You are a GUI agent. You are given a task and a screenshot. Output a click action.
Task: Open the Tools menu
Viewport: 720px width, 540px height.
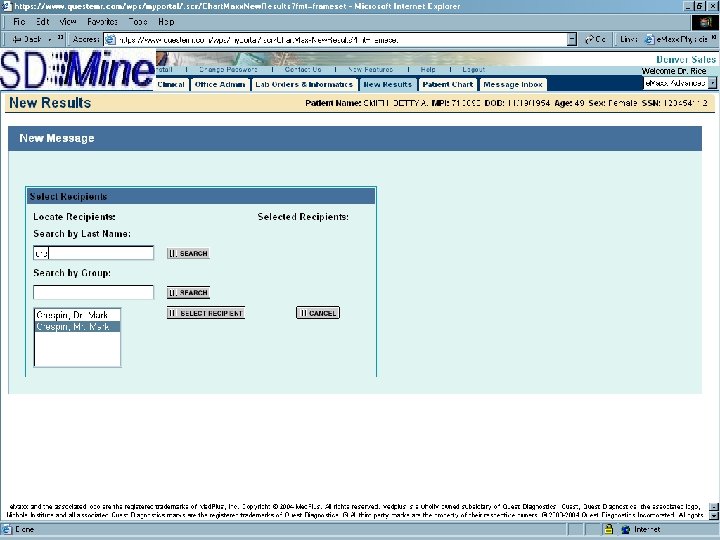tap(138, 22)
